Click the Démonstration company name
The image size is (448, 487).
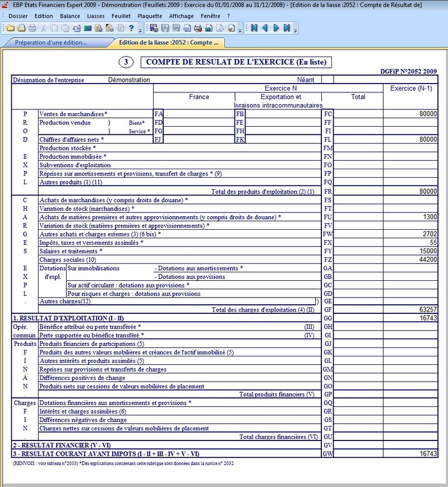pyautogui.click(x=129, y=80)
